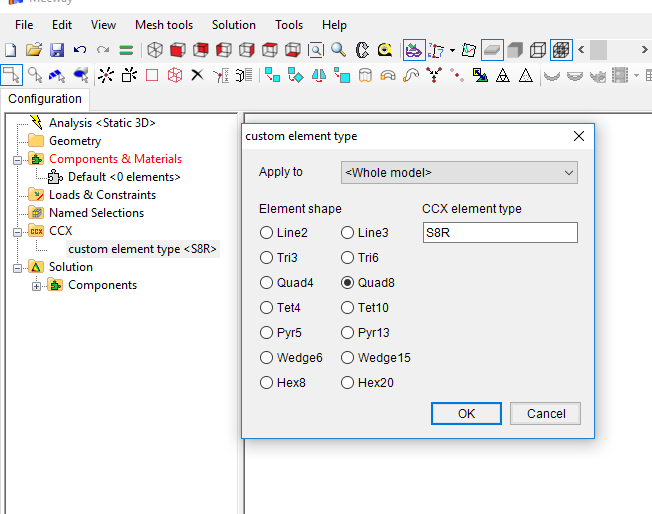The width and height of the screenshot is (652, 514).
Task: Switch to the Configuration tab
Action: (45, 99)
